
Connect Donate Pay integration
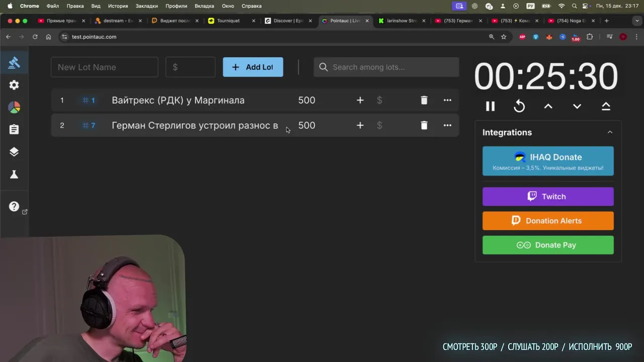548,245
